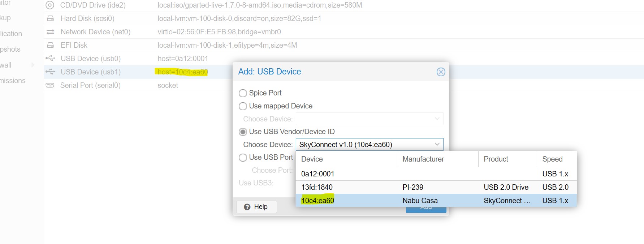Click the Serial Port keyboard icon

click(50, 85)
